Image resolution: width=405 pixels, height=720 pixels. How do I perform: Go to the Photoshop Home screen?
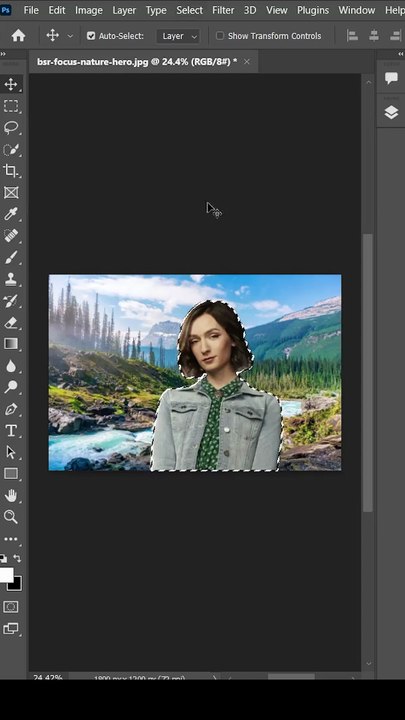18,36
